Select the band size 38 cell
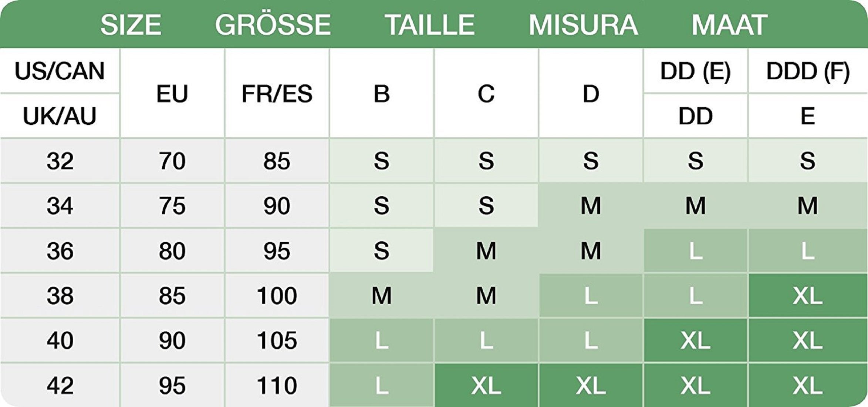The height and width of the screenshot is (407, 868). click(x=60, y=296)
